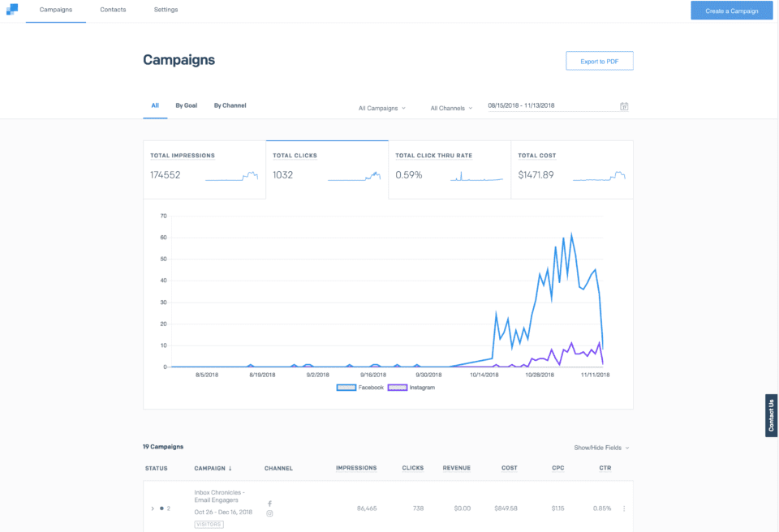Viewport: 779px width, 532px height.
Task: Click the Instagram channel icon in campaign row
Action: tap(270, 513)
